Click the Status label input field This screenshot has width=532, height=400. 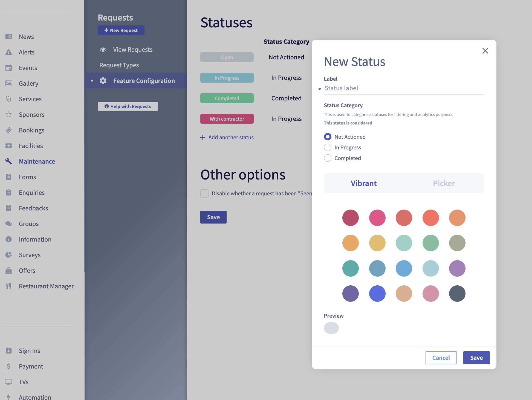click(x=404, y=88)
